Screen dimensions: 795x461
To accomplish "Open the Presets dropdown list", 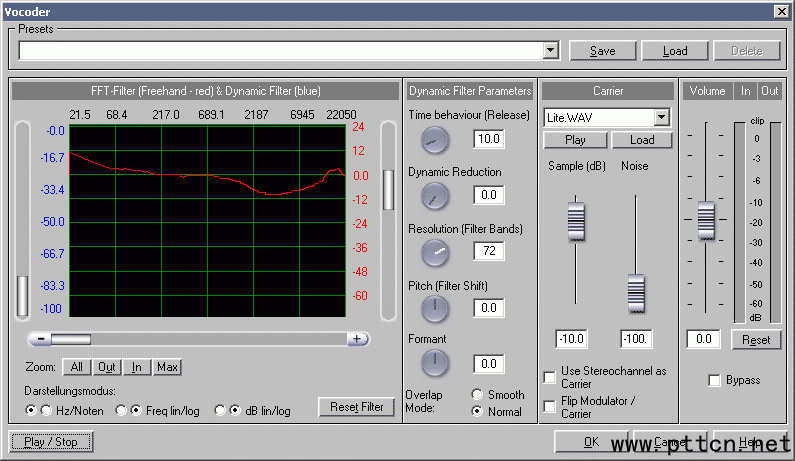I will pos(551,50).
